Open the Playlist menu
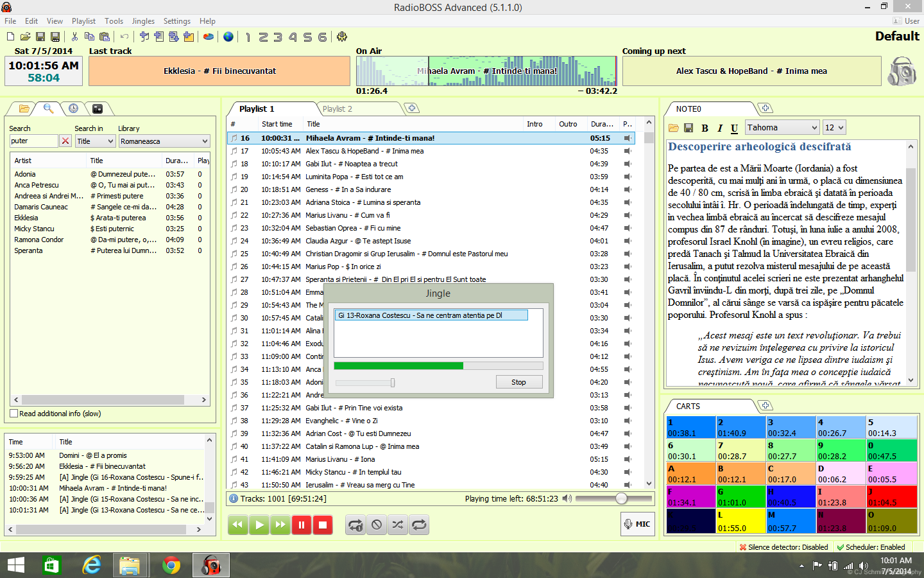This screenshot has width=924, height=578. click(x=83, y=21)
